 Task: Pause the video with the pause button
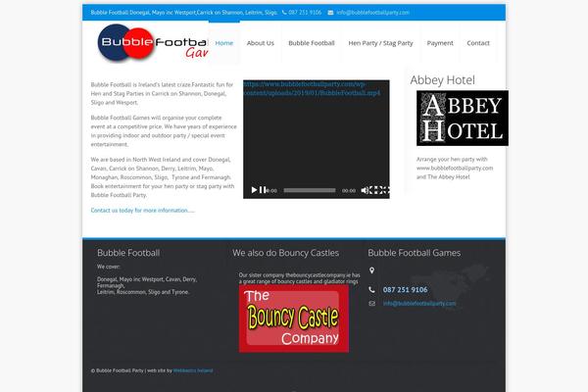pos(262,190)
